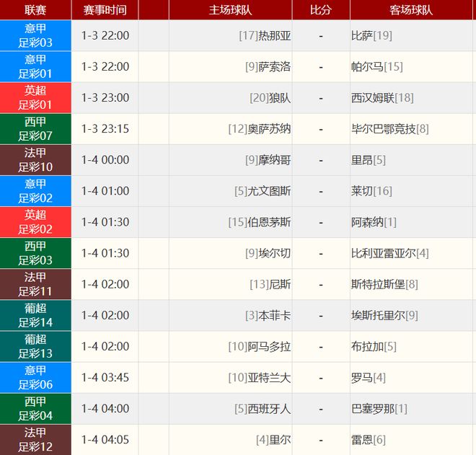Open the 意甲 足彩03 league label
476x455 pixels.
pyautogui.click(x=35, y=35)
